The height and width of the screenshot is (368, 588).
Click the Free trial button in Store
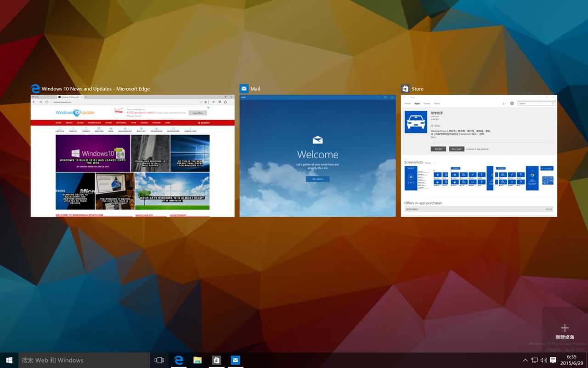pos(457,149)
